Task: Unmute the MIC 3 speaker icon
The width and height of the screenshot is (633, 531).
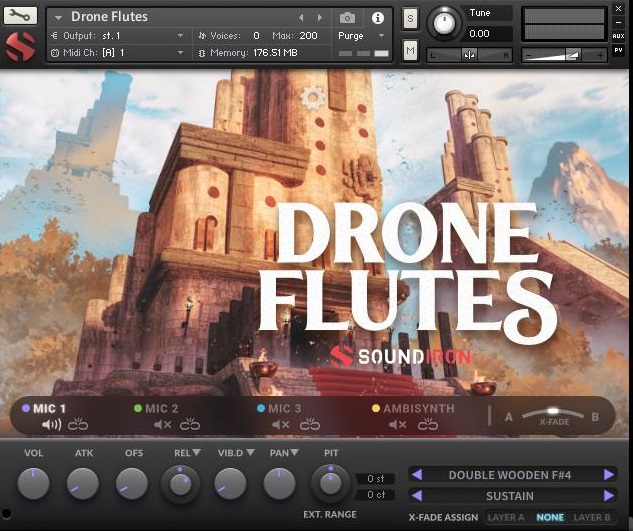Action: (281, 425)
